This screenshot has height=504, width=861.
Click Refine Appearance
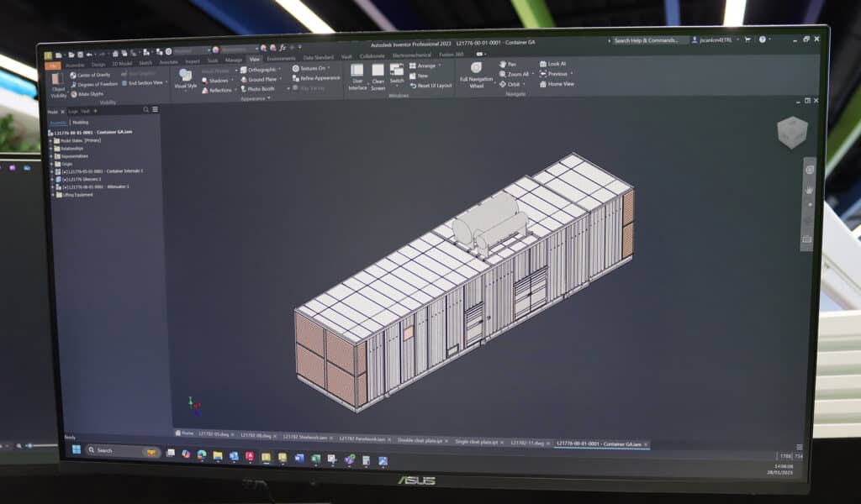pos(316,78)
